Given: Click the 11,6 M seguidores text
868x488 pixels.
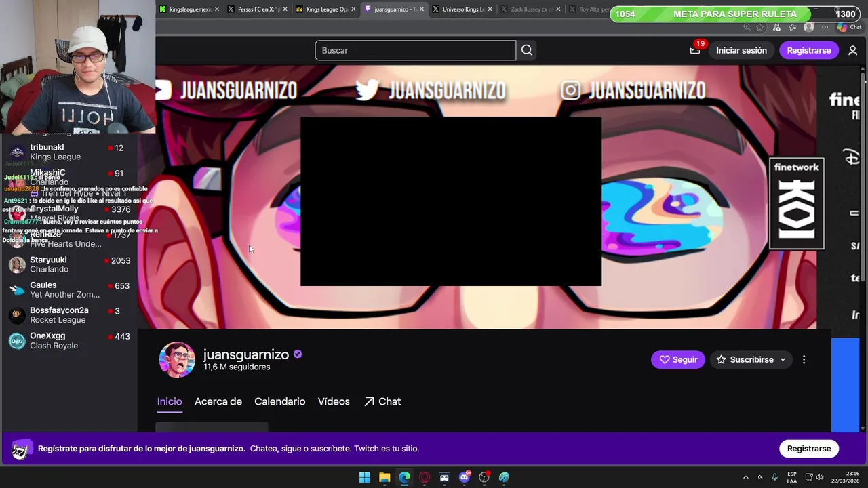Looking at the screenshot, I should pyautogui.click(x=237, y=367).
